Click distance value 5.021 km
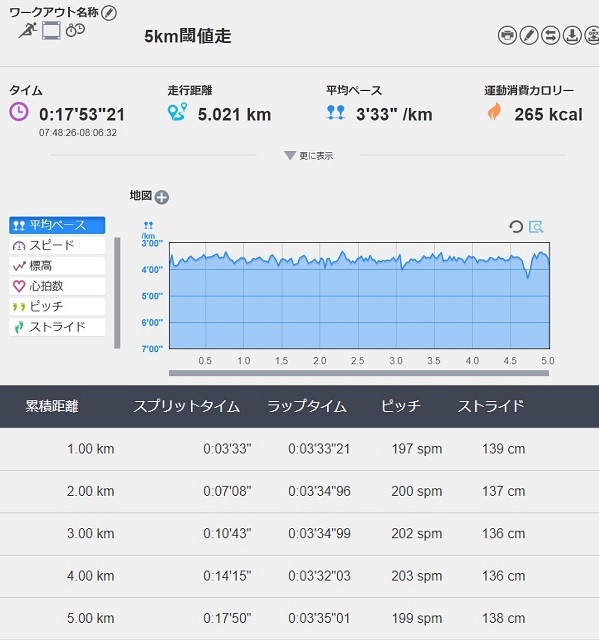The width and height of the screenshot is (599, 640). (x=235, y=115)
